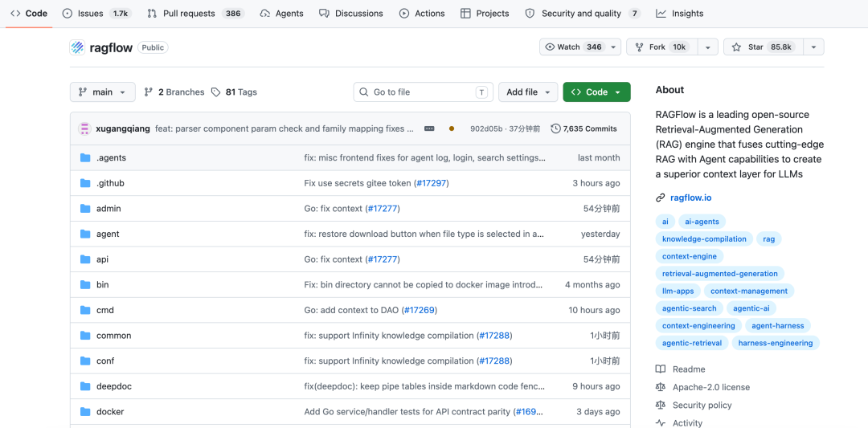Open Security and quality tab
The image size is (868, 428).
[x=583, y=14]
